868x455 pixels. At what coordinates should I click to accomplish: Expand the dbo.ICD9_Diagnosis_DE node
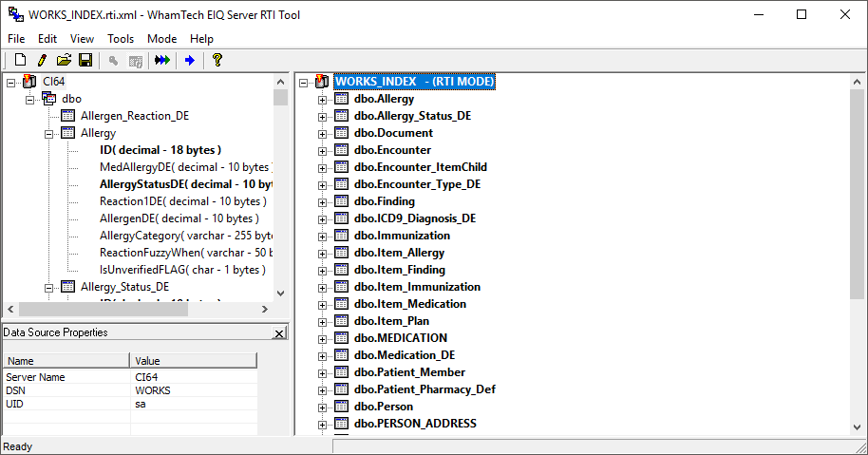click(322, 219)
